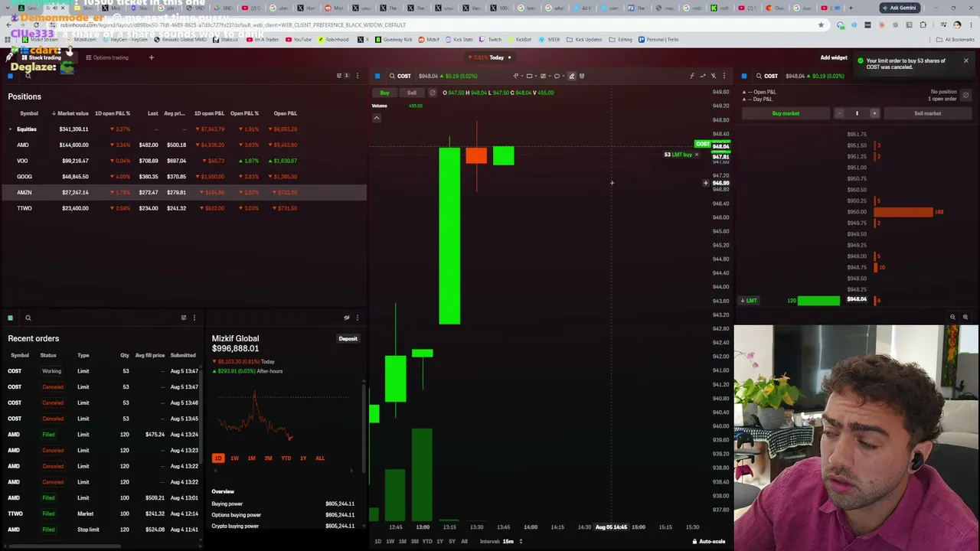Click the chart widget COST search icon

(392, 76)
